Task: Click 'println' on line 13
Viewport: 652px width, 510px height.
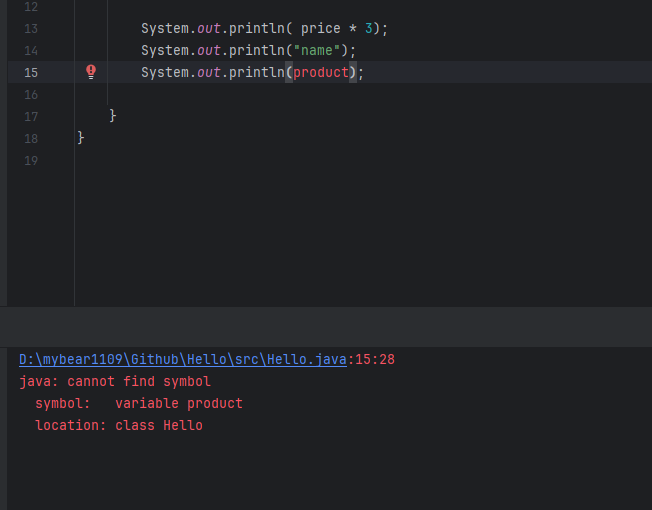Action: (x=257, y=29)
